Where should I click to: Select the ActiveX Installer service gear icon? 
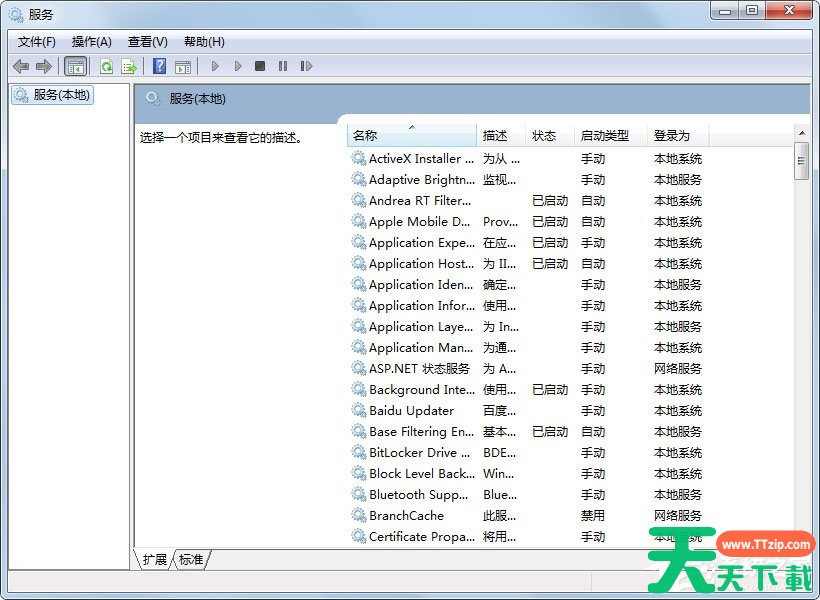pos(359,158)
